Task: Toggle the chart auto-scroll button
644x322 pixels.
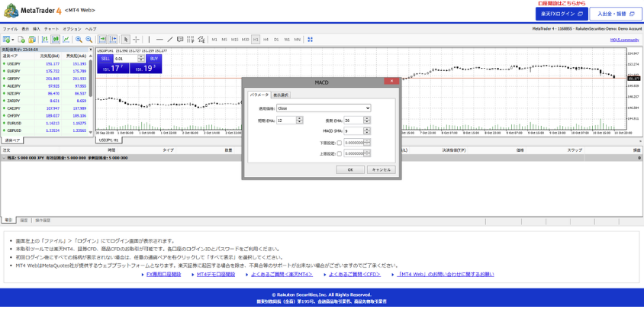Action: click(102, 39)
